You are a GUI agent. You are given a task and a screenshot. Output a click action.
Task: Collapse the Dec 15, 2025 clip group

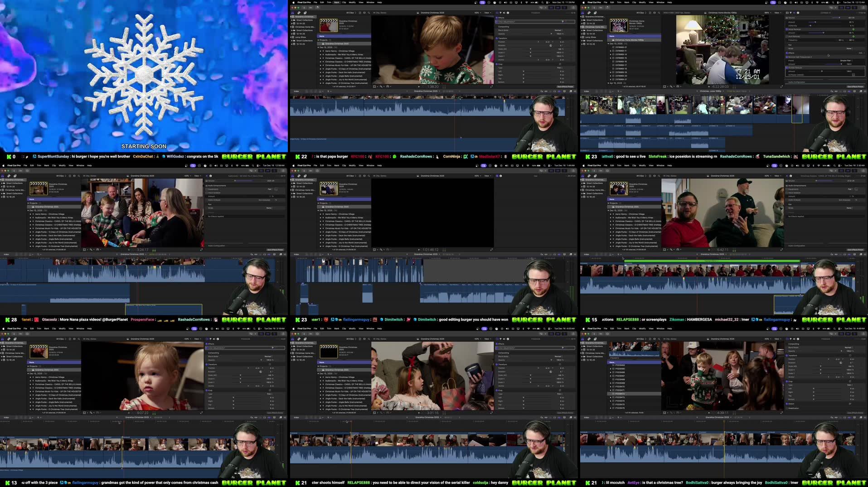pyautogui.click(x=318, y=47)
